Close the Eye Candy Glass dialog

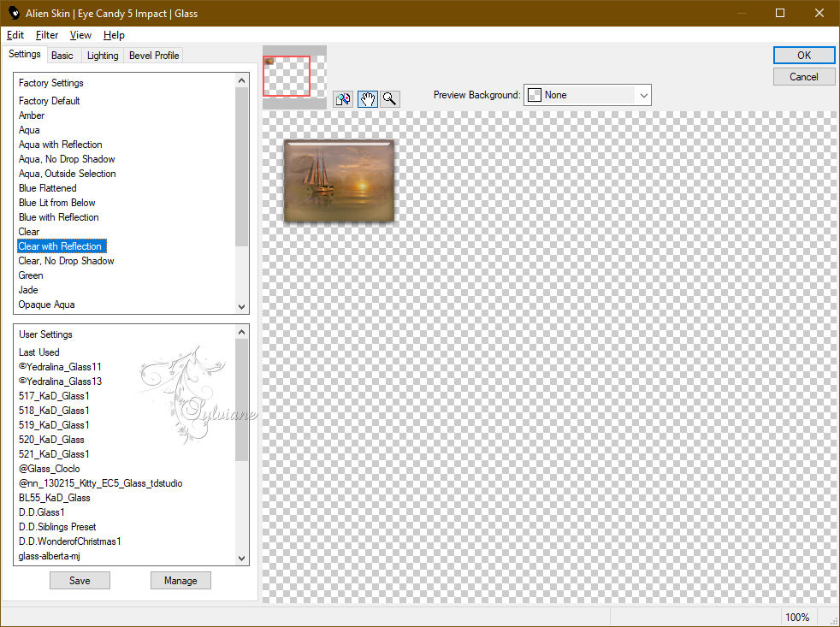click(x=819, y=13)
